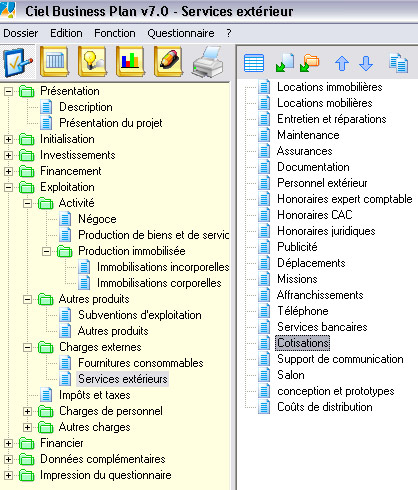Select Entretien et réparations entry
This screenshot has width=418, height=490.
pos(332,119)
